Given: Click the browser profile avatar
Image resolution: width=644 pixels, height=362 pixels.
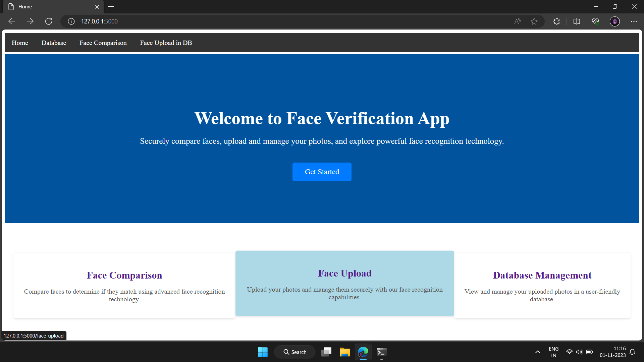Looking at the screenshot, I should 615,21.
